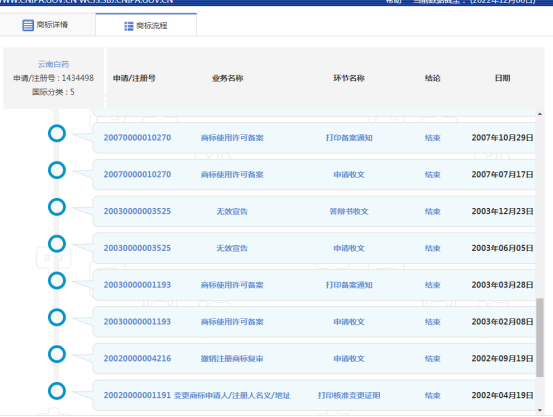Click number 20020000001191

pos(137,395)
